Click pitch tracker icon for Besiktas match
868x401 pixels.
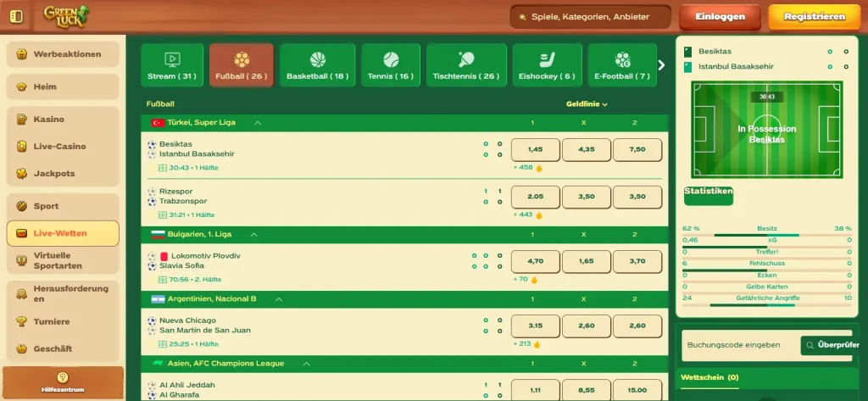tap(162, 168)
